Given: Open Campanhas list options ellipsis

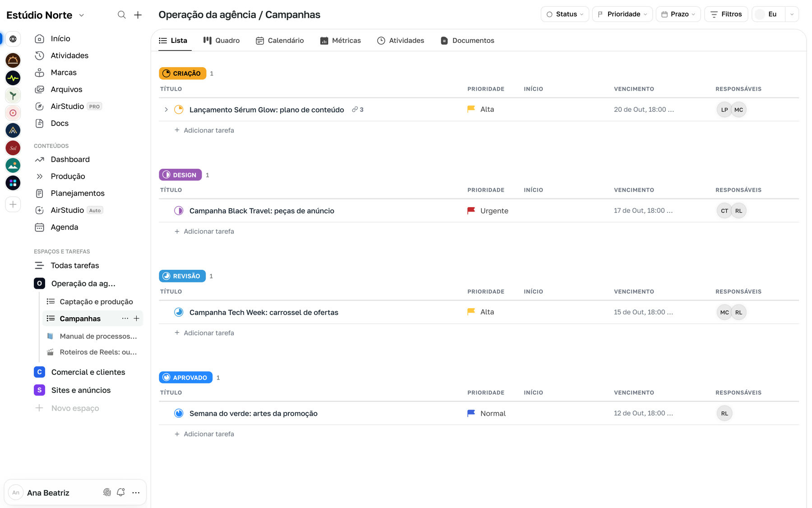Looking at the screenshot, I should [125, 319].
